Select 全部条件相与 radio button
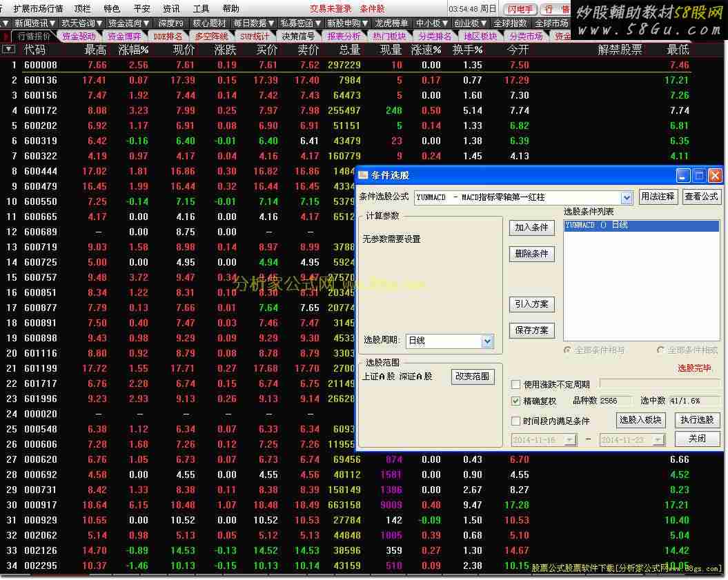This screenshot has height=580, width=728. (567, 350)
